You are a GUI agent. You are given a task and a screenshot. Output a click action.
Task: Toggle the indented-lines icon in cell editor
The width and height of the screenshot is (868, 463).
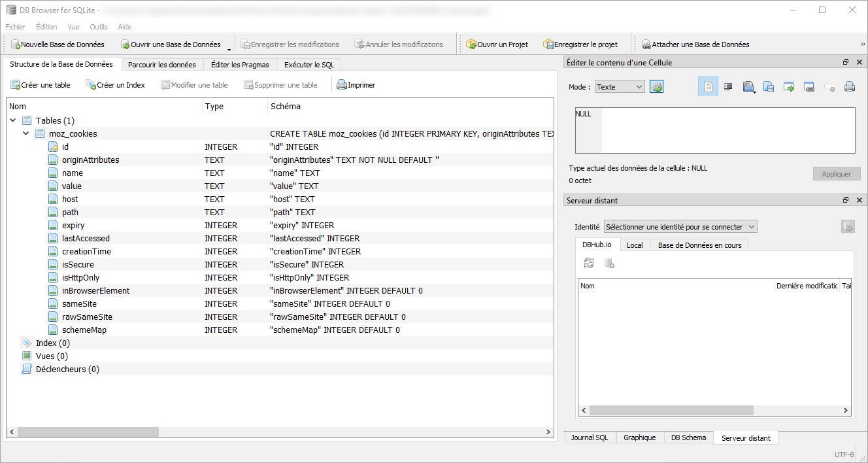[x=728, y=87]
